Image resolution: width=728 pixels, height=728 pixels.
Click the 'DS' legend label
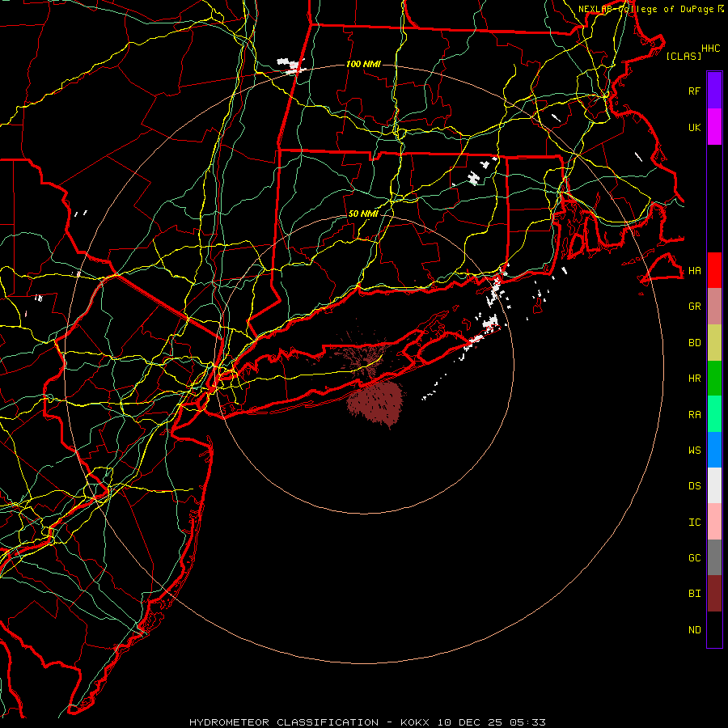point(694,486)
